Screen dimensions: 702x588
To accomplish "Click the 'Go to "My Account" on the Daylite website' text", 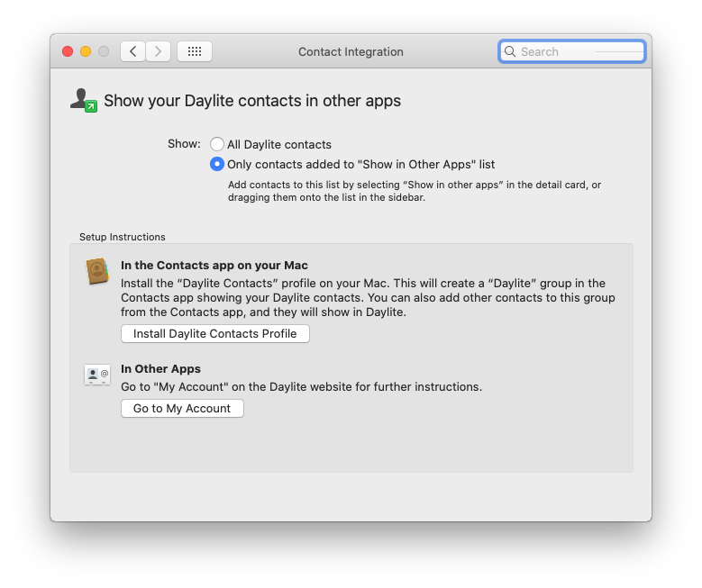I will [301, 386].
